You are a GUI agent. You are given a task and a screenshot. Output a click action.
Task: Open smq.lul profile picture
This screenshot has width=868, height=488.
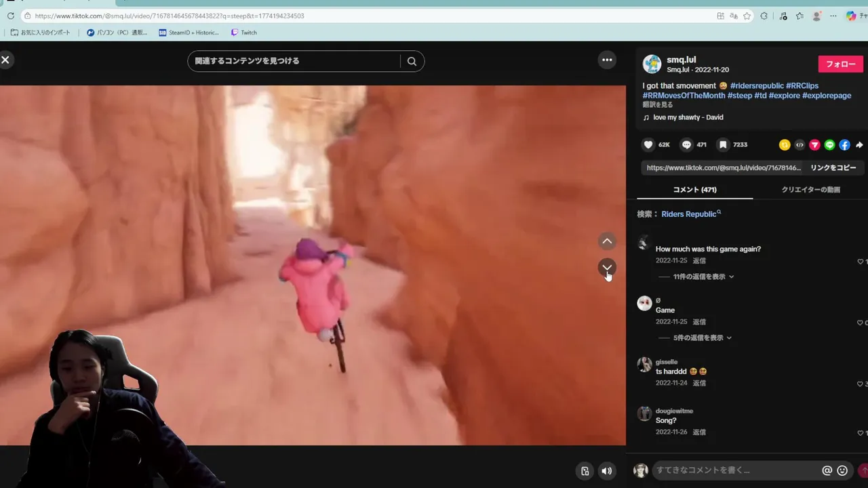(652, 64)
